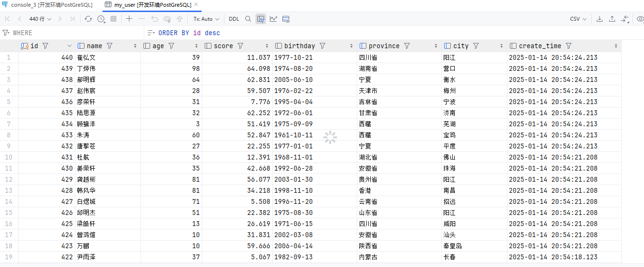This screenshot has height=267, width=644.
Task: Click the Add Row plus icon
Action: pos(129,19)
